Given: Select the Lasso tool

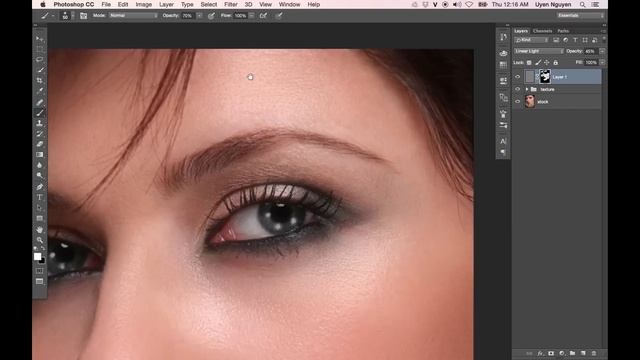Looking at the screenshot, I should pos(40,60).
